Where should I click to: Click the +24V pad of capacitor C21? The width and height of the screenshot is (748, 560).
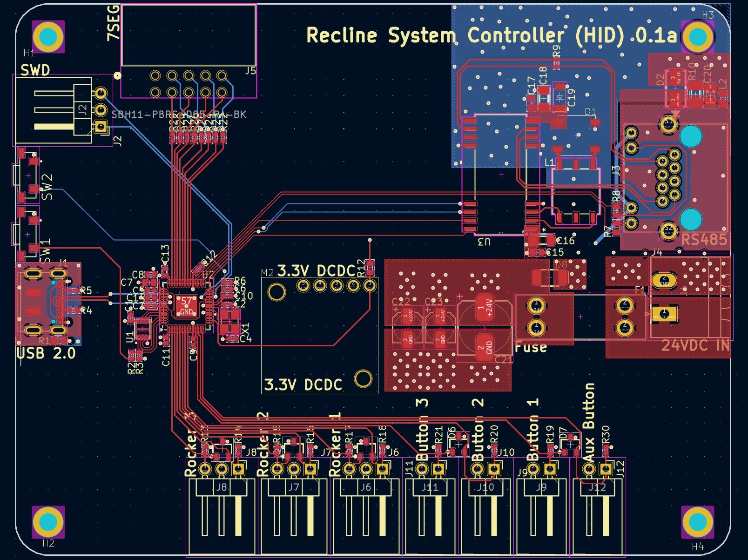pos(484,307)
